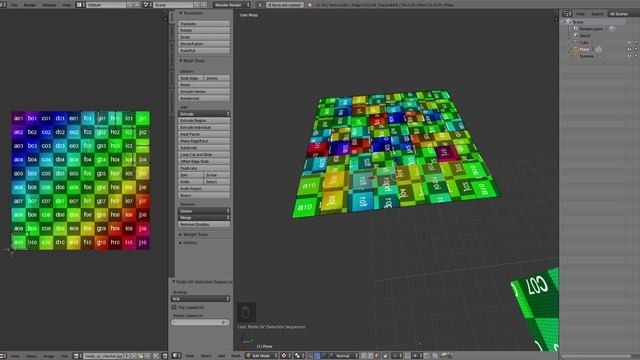Screen dimensions: 640x360
Task: Toggle visibility eye for Plane
Action: tap(629, 49)
